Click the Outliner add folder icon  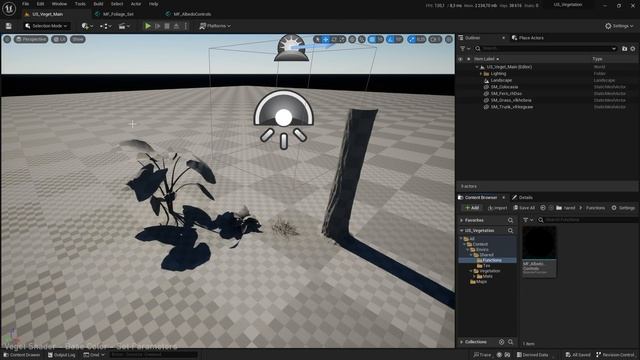[x=624, y=49]
